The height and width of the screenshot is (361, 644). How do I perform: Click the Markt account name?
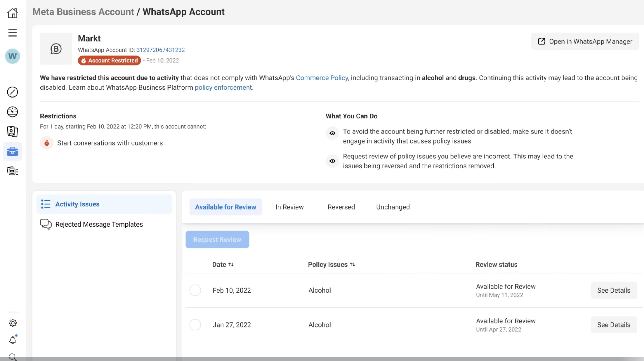(x=89, y=38)
